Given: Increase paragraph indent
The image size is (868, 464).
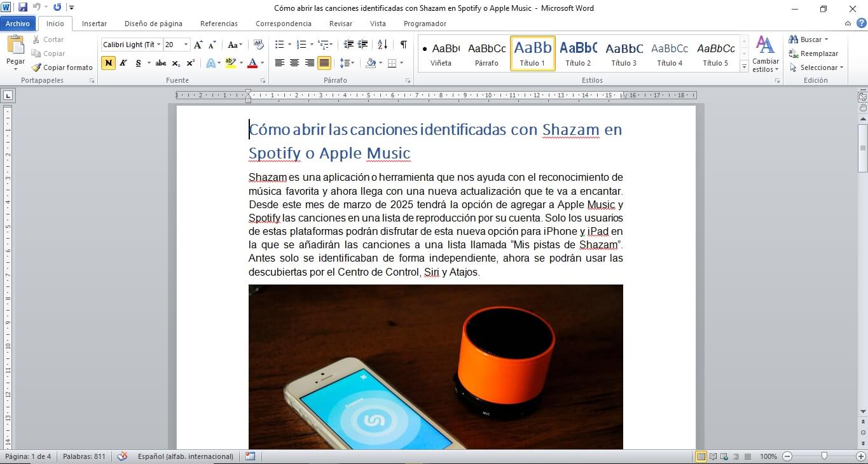Looking at the screenshot, I should point(363,45).
